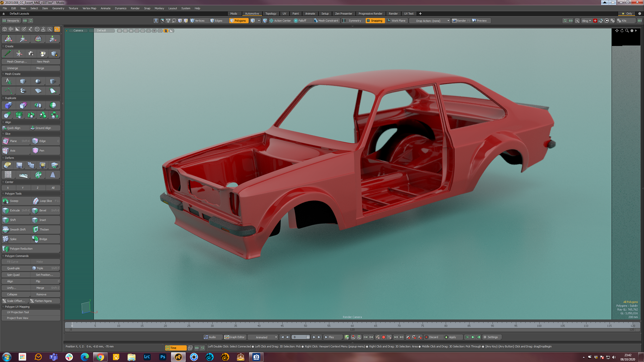
Task: Open the Graph Editor
Action: pyautogui.click(x=235, y=337)
